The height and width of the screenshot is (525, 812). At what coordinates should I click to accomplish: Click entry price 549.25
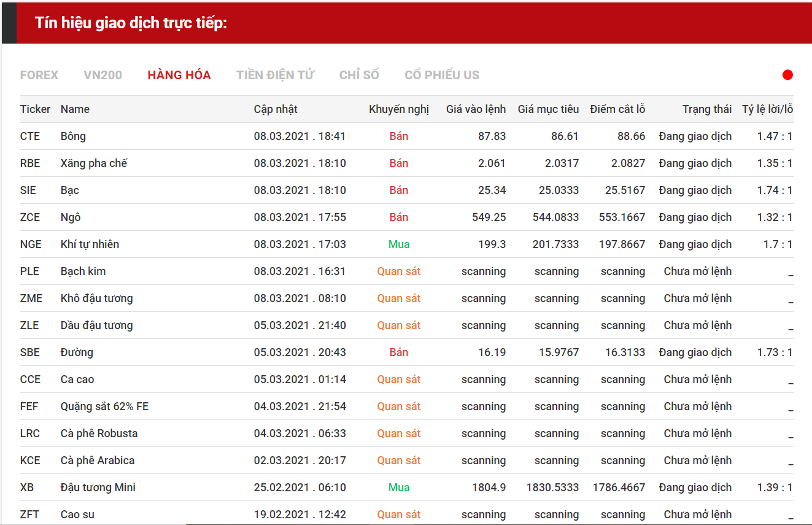[489, 217]
